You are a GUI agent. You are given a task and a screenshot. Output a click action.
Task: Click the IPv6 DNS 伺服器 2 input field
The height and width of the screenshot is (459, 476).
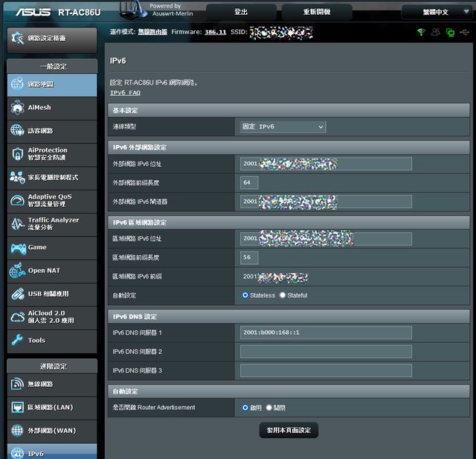326,351
